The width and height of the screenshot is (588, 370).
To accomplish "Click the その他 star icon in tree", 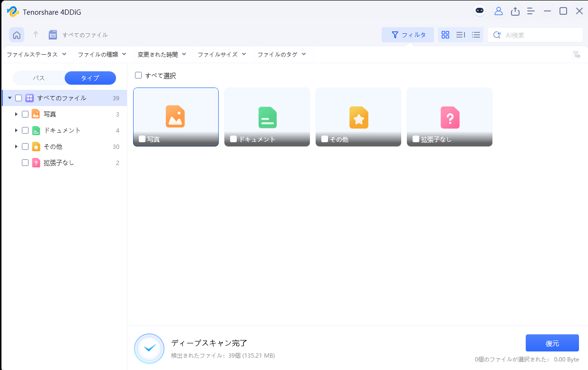I will coord(36,146).
